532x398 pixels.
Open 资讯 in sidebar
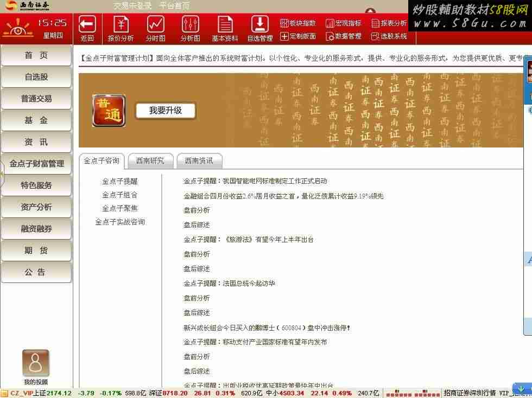36,143
